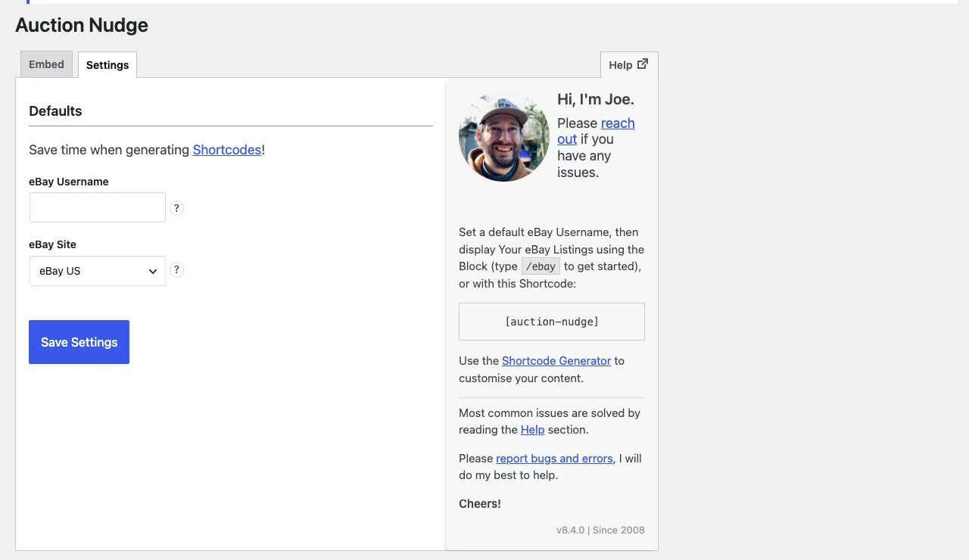The image size is (969, 560).
Task: Follow the 'reach out' link
Action: pyautogui.click(x=596, y=131)
